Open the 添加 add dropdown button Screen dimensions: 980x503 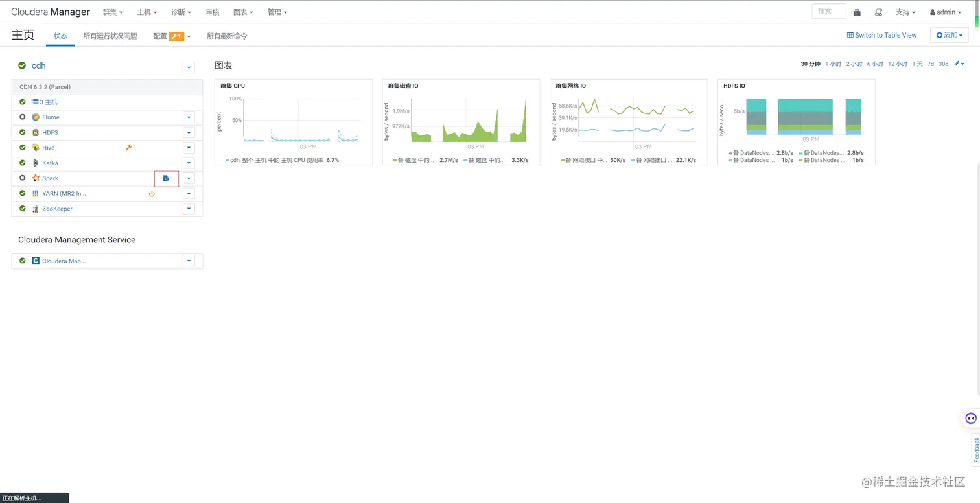[x=949, y=35]
